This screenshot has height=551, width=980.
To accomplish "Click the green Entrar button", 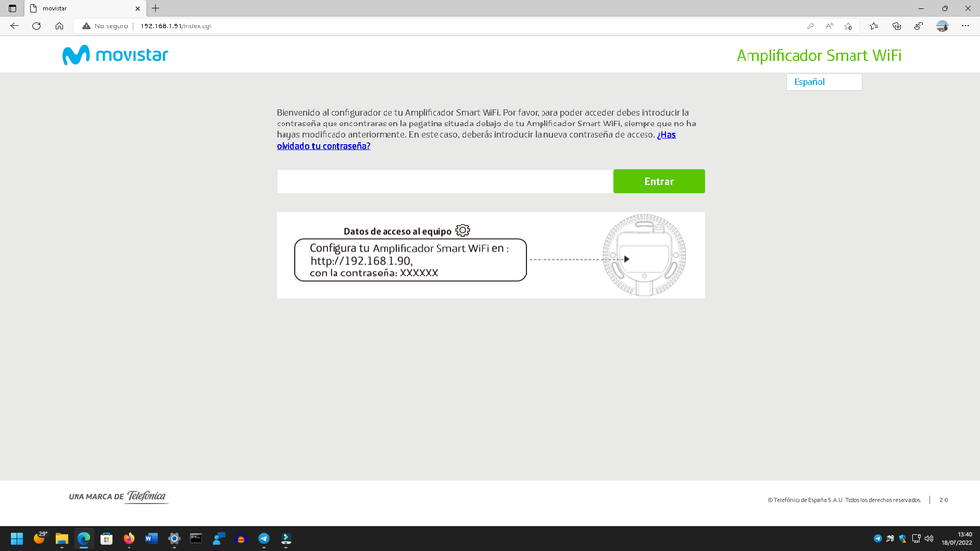I will 658,181.
